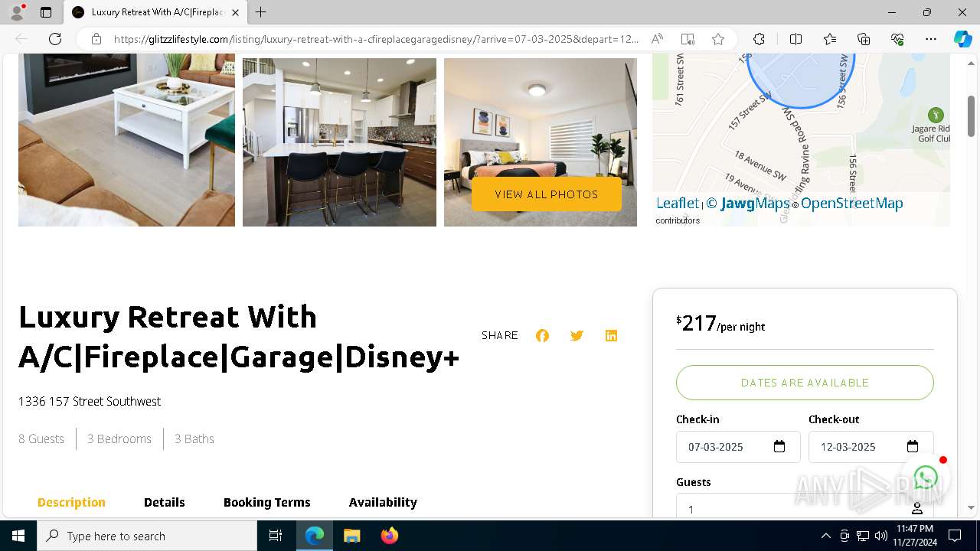Screen dimensions: 980x551
Task: Click the 8 Guests text
Action: [41, 439]
